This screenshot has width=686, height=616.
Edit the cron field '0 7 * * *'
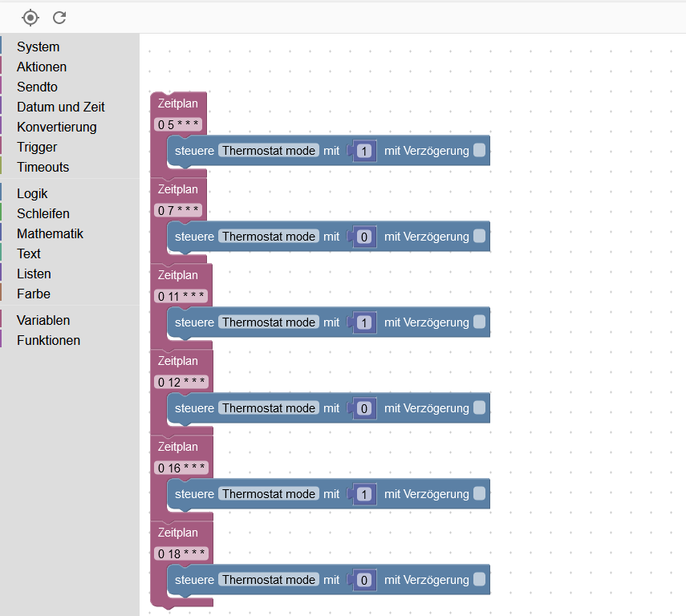178,210
